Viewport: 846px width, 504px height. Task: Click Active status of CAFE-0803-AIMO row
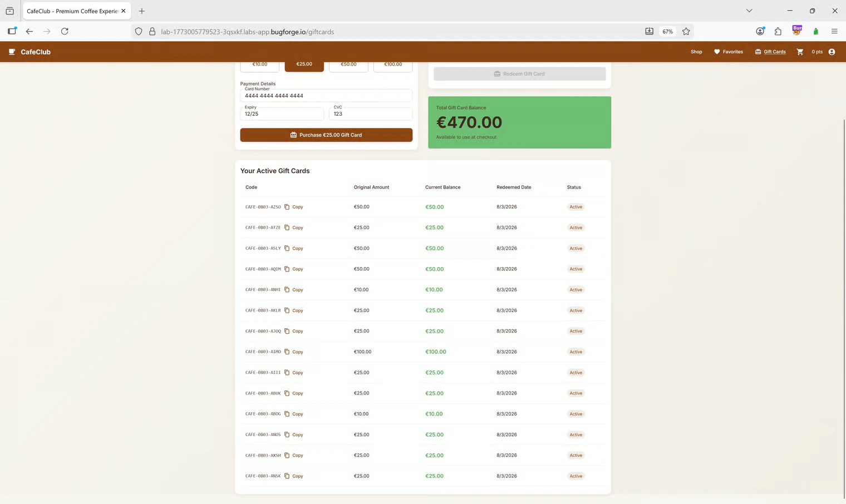(576, 352)
